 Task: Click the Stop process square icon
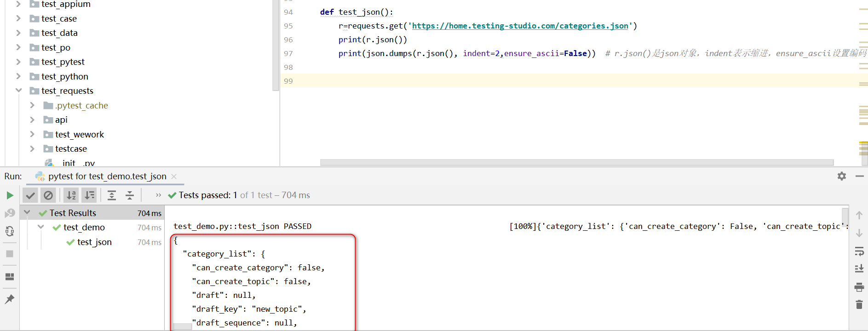click(x=10, y=254)
